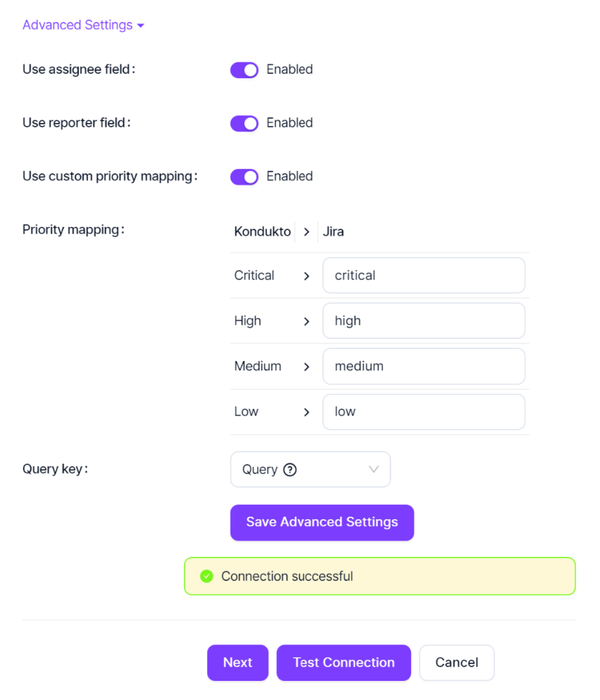Click the Test Connection button

[343, 662]
